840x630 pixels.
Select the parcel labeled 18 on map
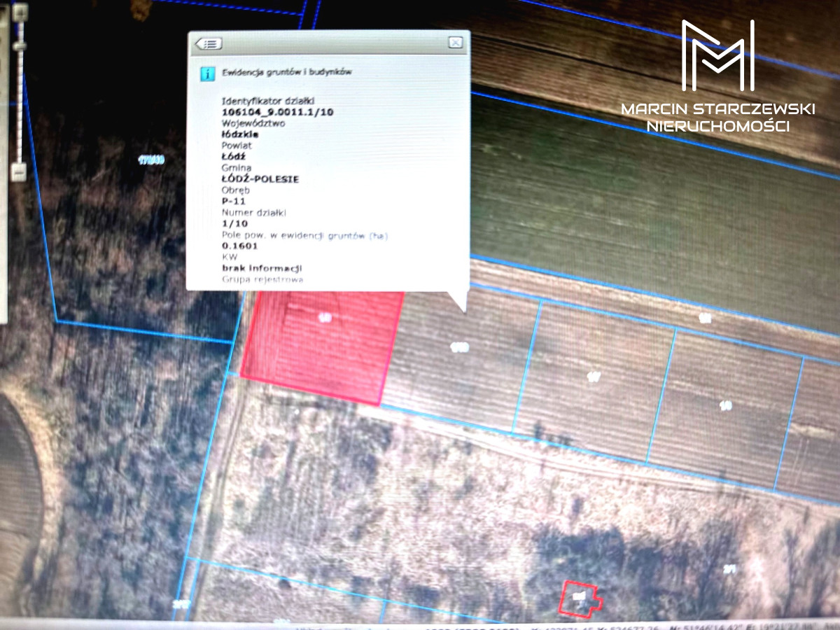coord(724,406)
